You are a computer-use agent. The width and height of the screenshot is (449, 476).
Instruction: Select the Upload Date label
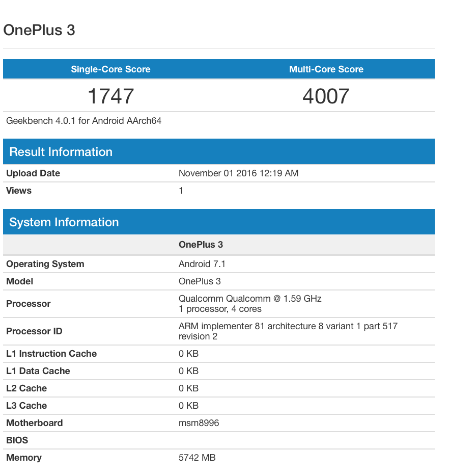[x=33, y=173]
